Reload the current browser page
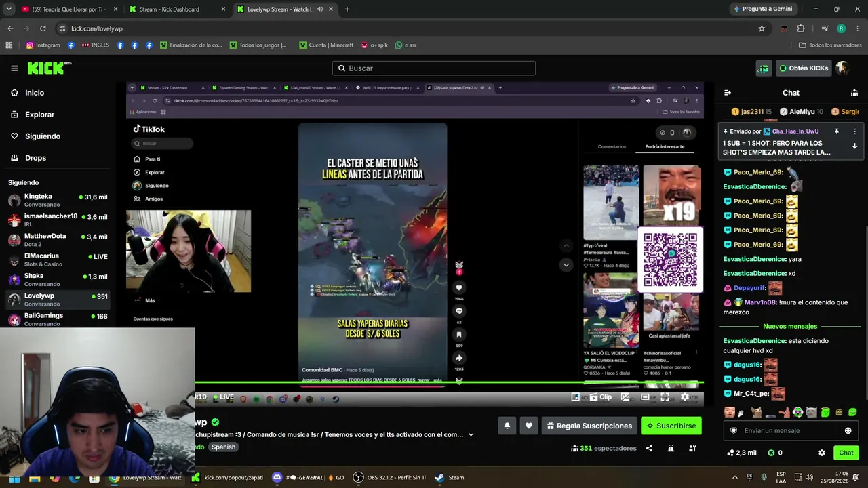Screen dimensions: 868x488 pyautogui.click(x=43, y=28)
